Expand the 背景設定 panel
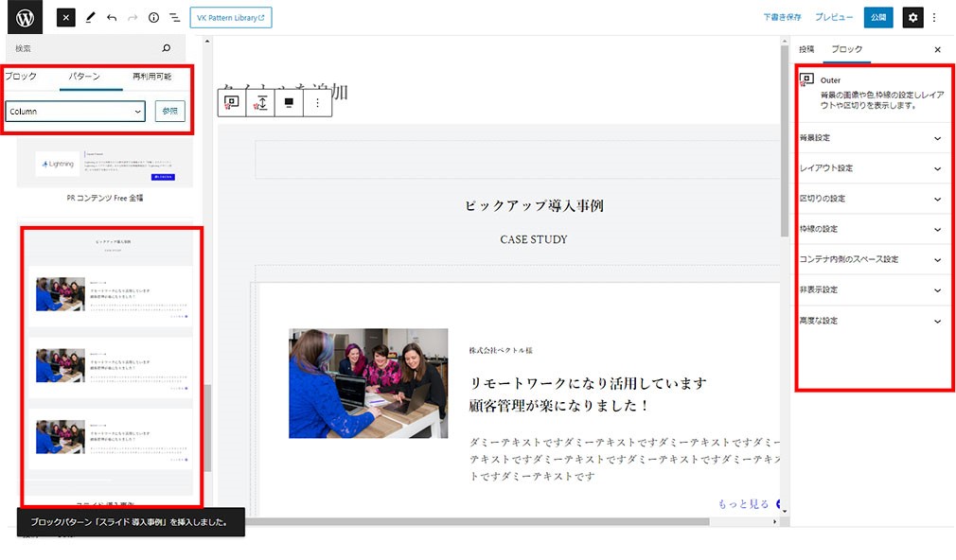 [872, 138]
